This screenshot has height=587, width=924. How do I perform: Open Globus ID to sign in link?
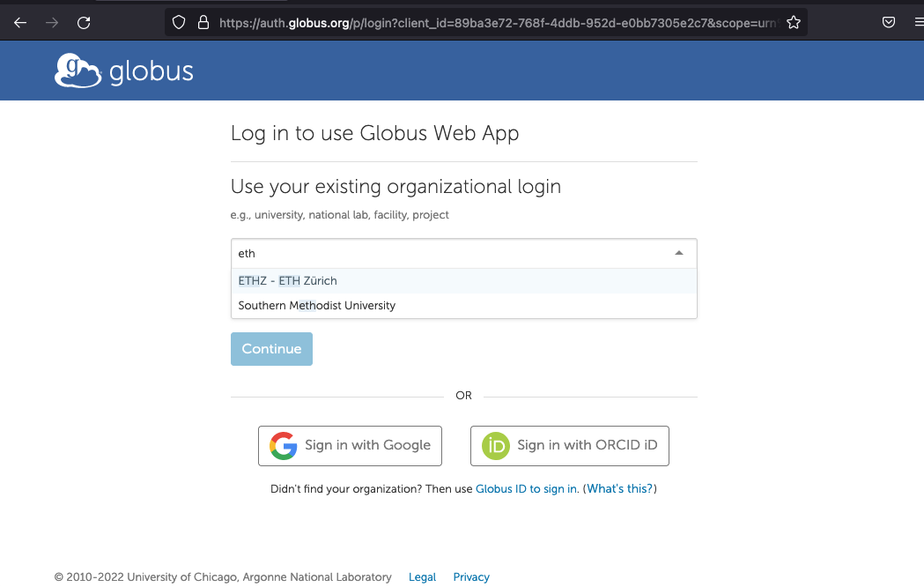[526, 489]
